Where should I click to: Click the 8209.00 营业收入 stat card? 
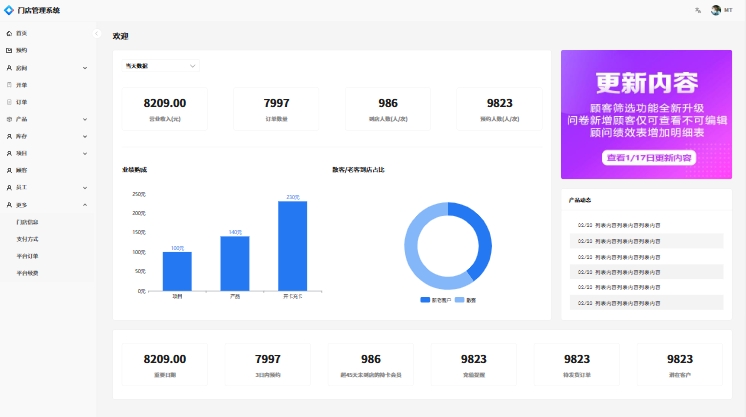[165, 108]
